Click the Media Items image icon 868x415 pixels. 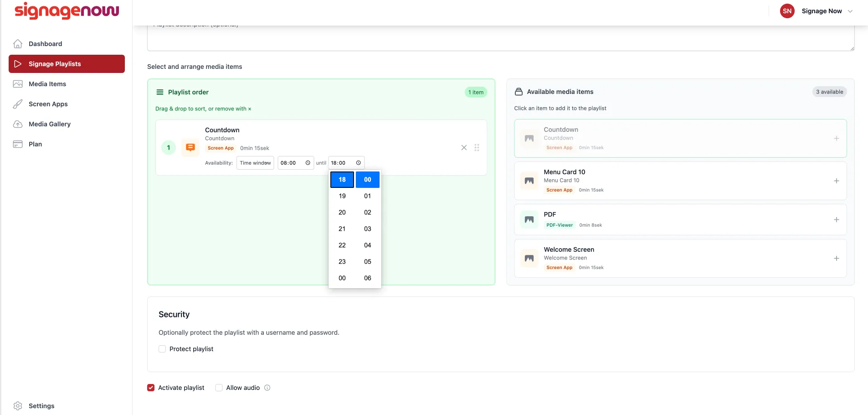coord(18,84)
